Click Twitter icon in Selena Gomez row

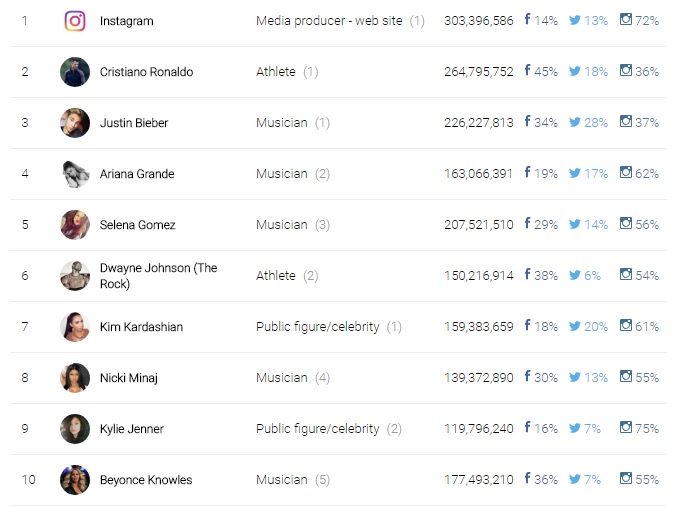point(575,224)
